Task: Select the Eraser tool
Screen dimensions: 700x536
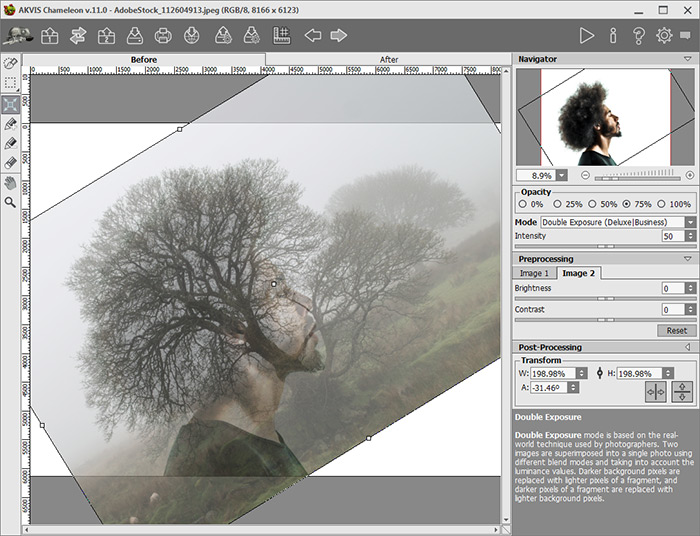Action: (x=10, y=163)
